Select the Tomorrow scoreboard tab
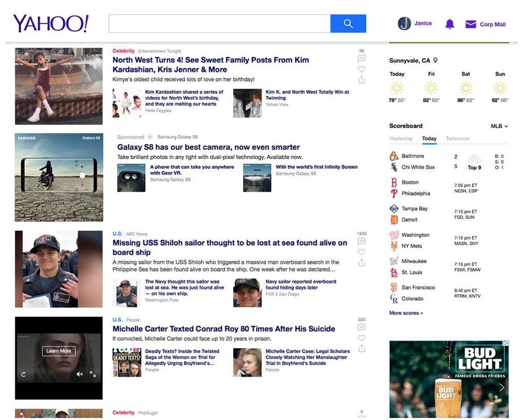This screenshot has width=526, height=420. [x=457, y=139]
